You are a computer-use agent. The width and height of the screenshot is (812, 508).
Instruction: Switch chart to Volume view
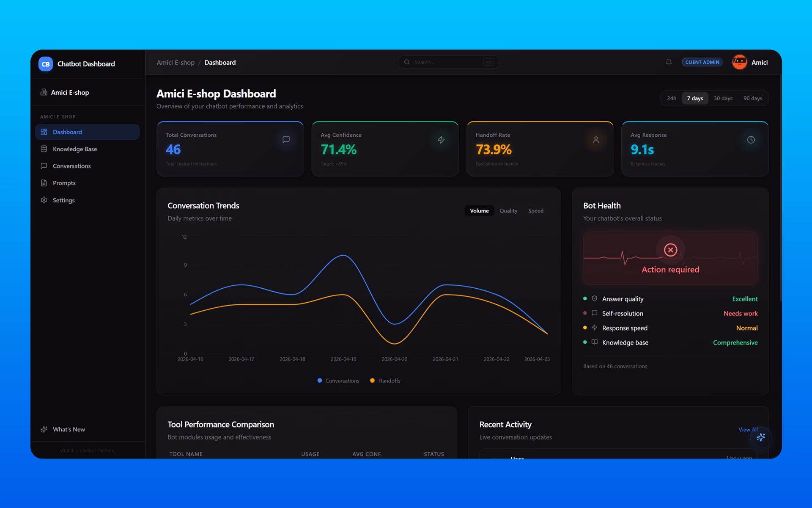coord(479,211)
